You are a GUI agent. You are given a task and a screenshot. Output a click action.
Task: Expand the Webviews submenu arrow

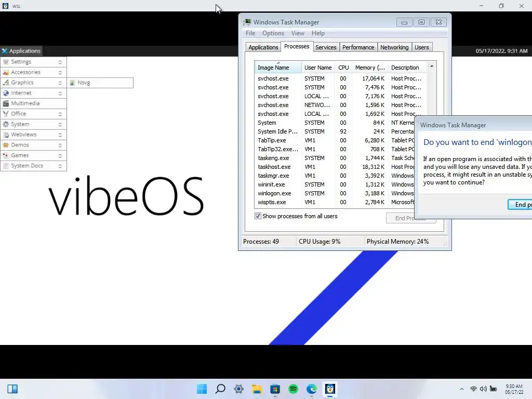pos(60,135)
